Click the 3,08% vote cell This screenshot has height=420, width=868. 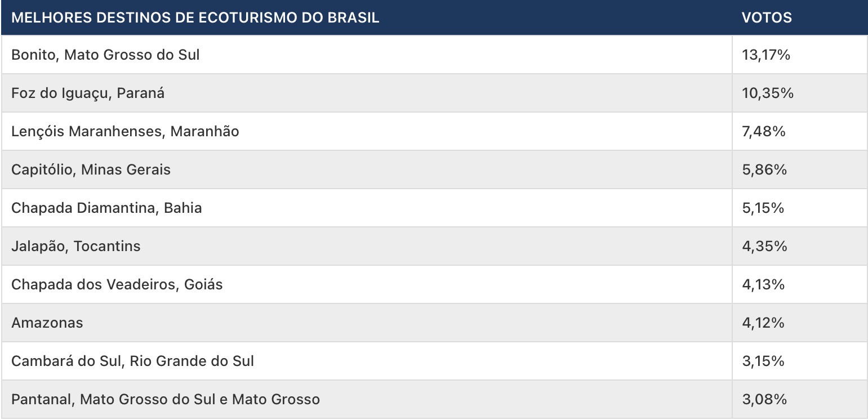pyautogui.click(x=764, y=399)
